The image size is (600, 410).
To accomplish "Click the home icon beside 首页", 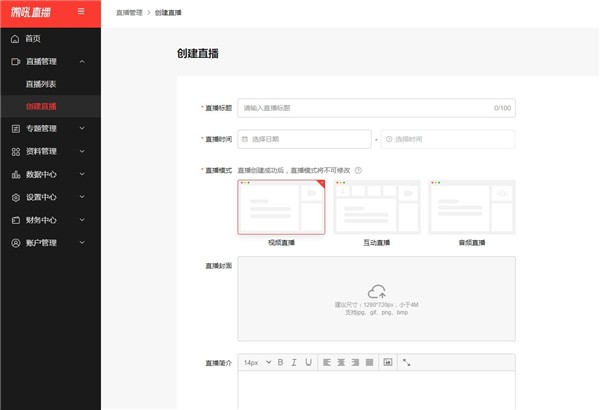I will 15,39.
